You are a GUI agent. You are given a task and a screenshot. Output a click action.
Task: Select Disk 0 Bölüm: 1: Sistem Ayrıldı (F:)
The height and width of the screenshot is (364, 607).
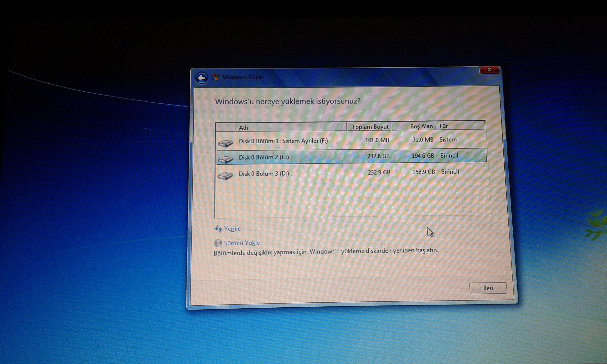[x=351, y=141]
